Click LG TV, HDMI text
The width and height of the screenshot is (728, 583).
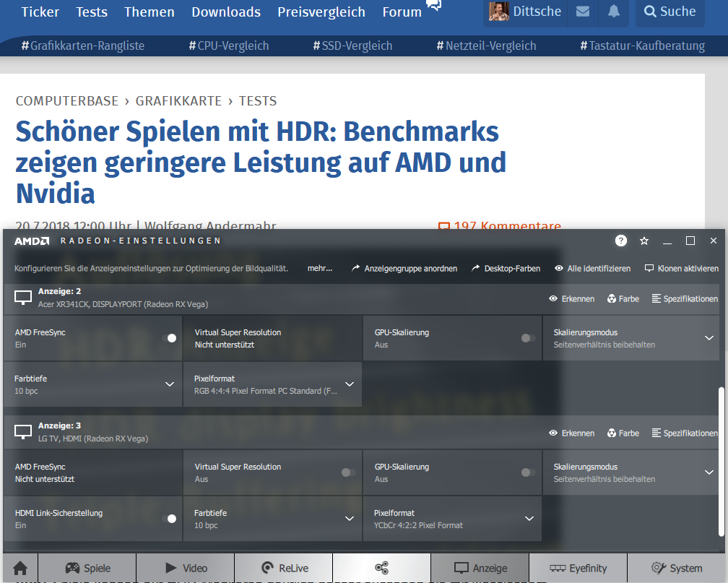93,439
